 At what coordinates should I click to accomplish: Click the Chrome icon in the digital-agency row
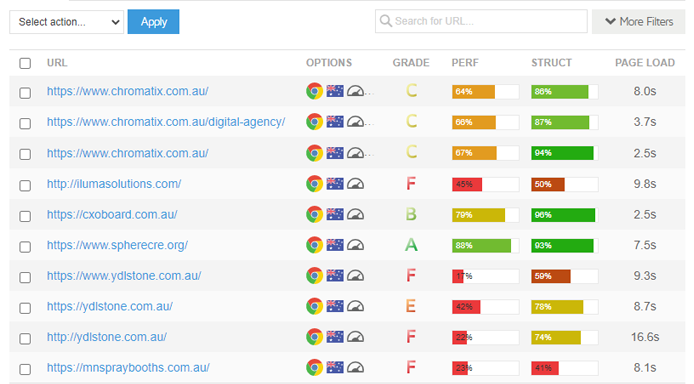(314, 122)
